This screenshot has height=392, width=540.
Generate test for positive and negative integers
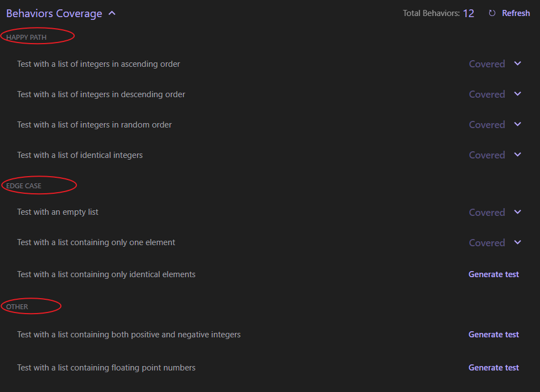[x=494, y=335]
